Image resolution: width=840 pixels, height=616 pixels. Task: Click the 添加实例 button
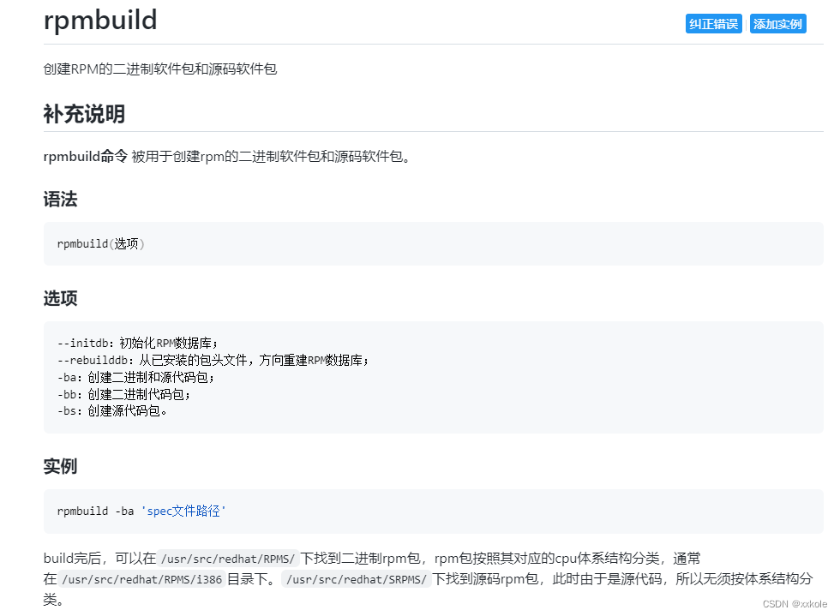(777, 23)
